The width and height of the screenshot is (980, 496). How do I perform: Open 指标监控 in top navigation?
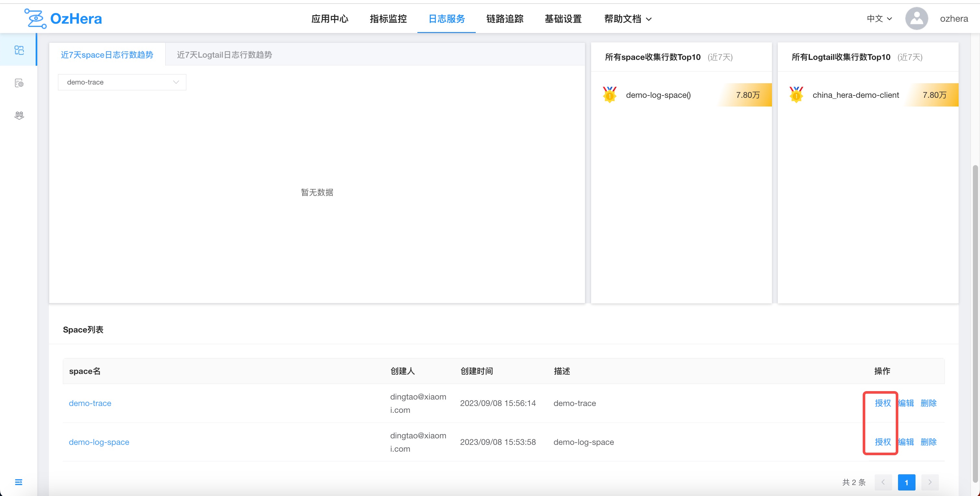coord(388,19)
